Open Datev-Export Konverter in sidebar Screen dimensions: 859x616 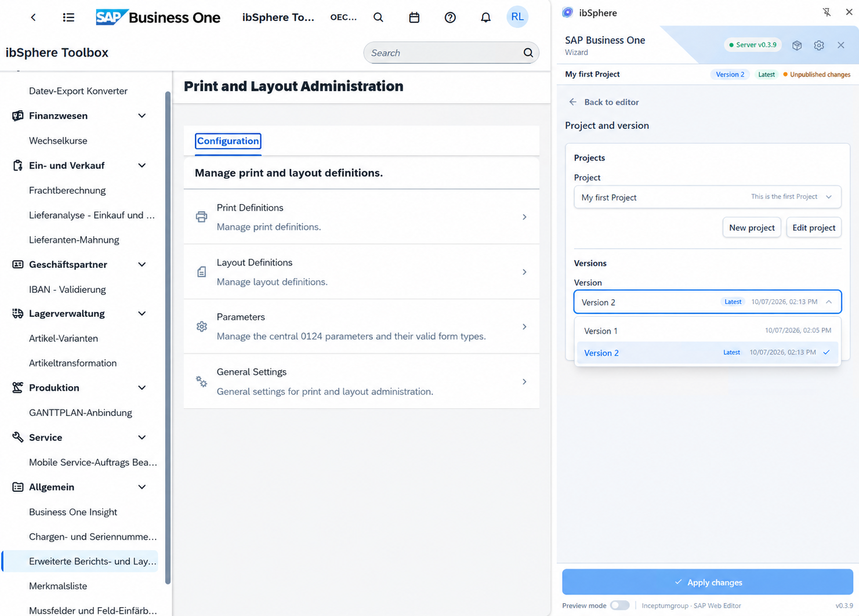[x=78, y=91]
